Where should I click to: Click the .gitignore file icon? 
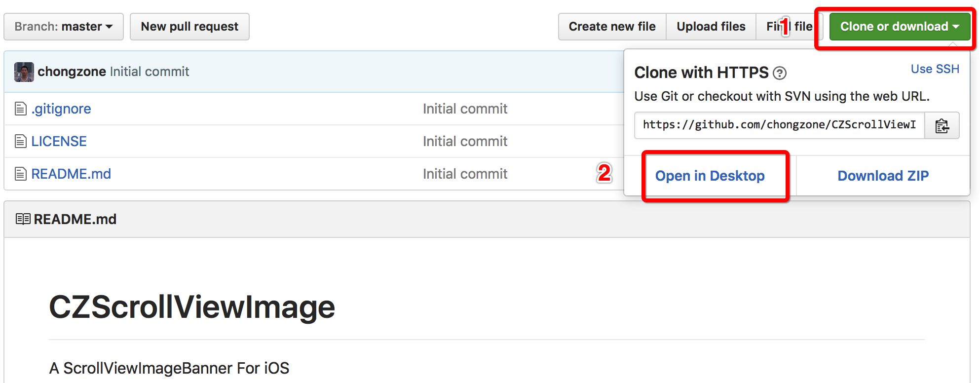point(20,109)
